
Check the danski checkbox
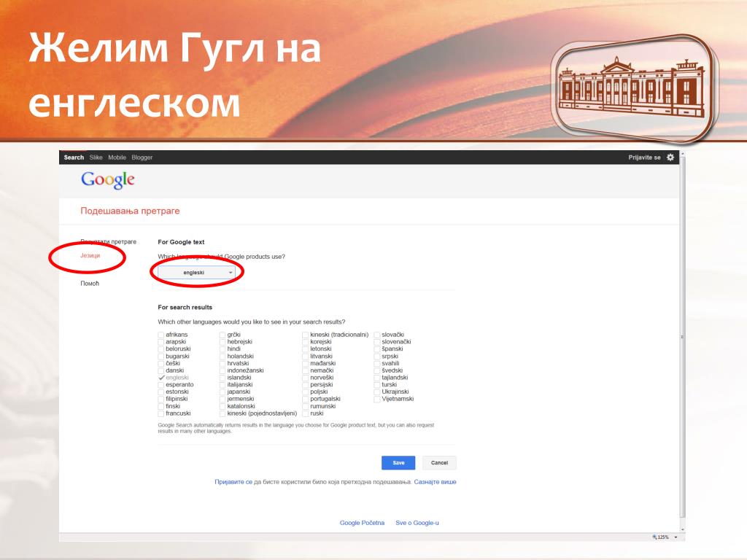161,370
